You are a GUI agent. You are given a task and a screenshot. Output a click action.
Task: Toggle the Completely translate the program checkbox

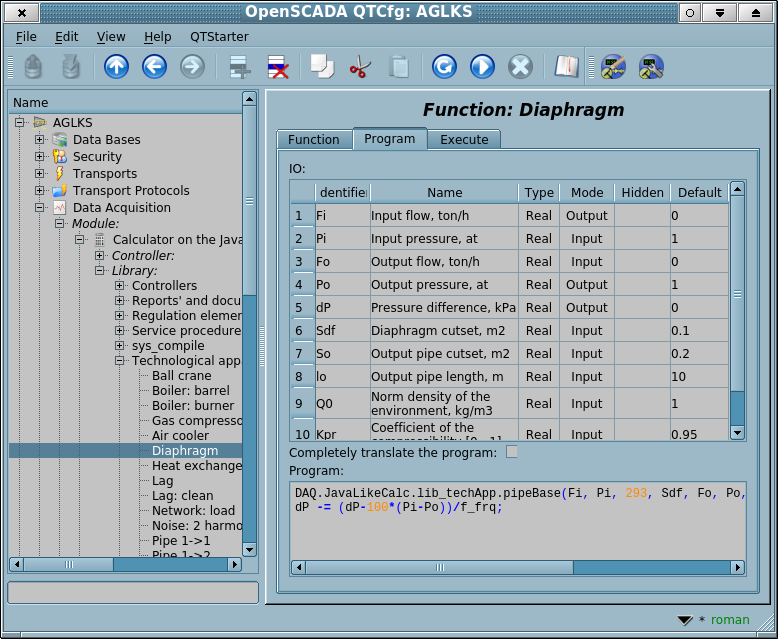click(x=512, y=452)
